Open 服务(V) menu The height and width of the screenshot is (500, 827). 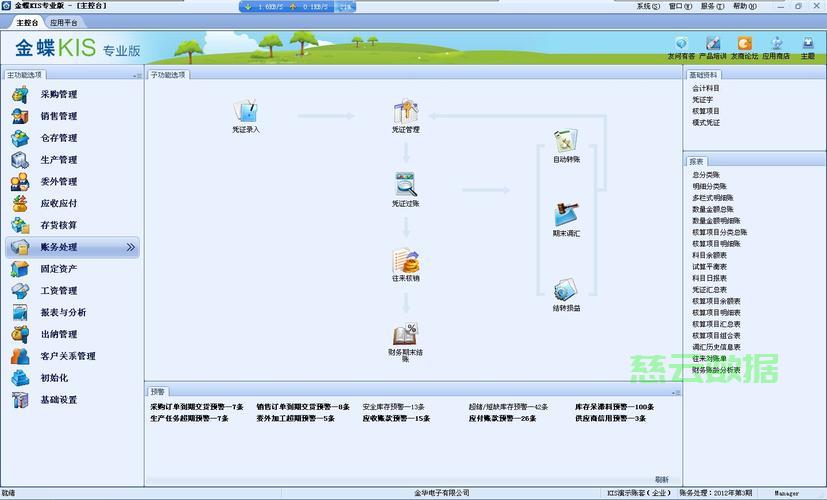pyautogui.click(x=713, y=6)
